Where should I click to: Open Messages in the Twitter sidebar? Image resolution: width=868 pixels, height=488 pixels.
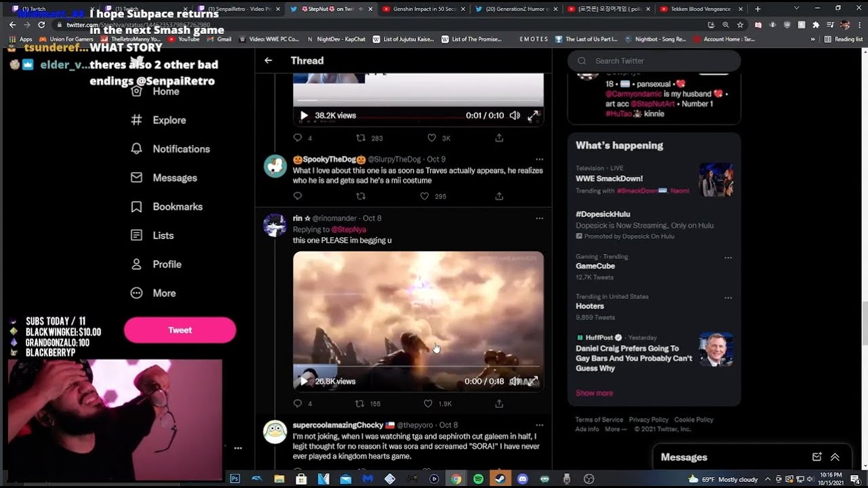[x=163, y=178]
